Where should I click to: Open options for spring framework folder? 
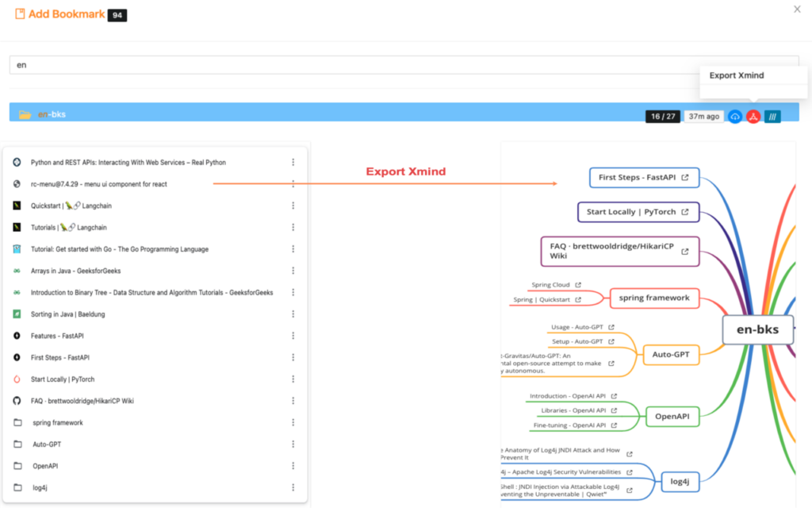tap(293, 422)
